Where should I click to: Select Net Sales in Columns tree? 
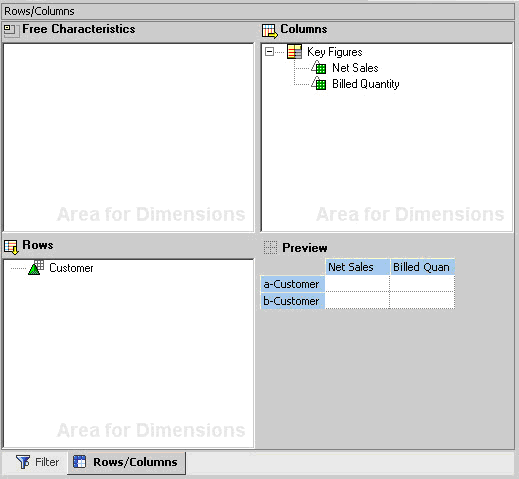[355, 68]
